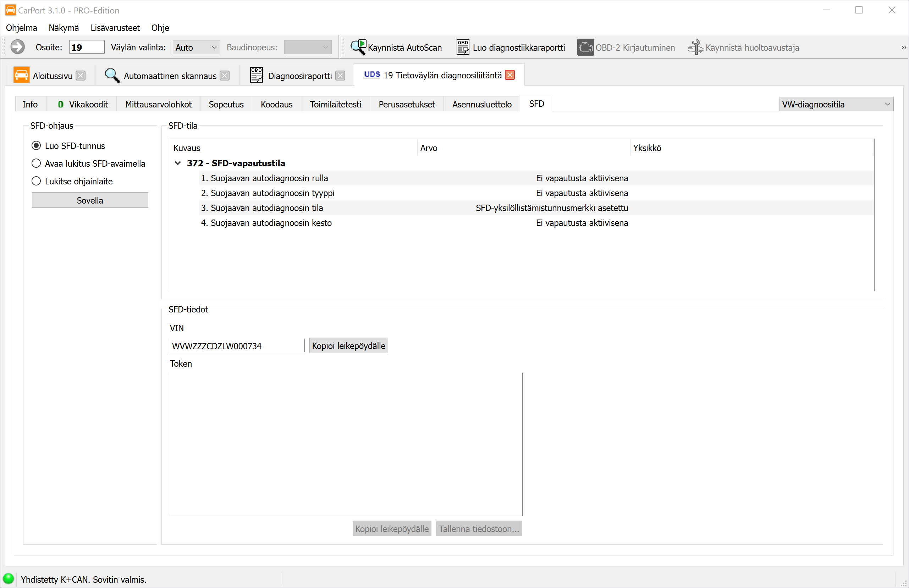Click the Luo diagnostiikkaraportti report icon
909x588 pixels.
coord(463,48)
